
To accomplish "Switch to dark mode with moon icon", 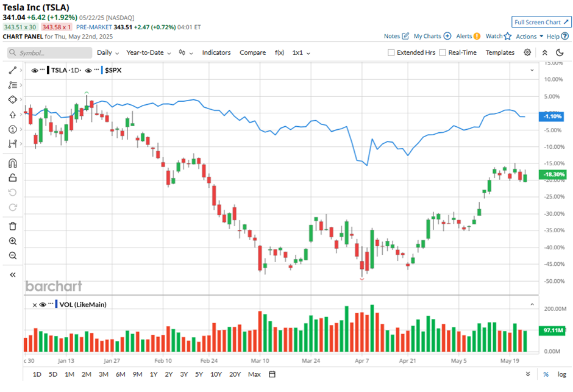I will pos(560,52).
